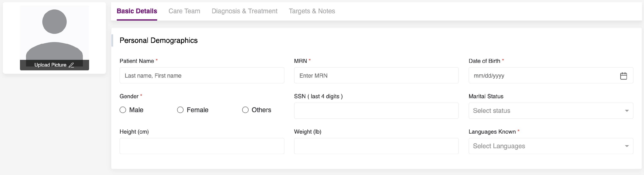Select the Others gender radio button
Image resolution: width=644 pixels, height=175 pixels.
point(245,110)
